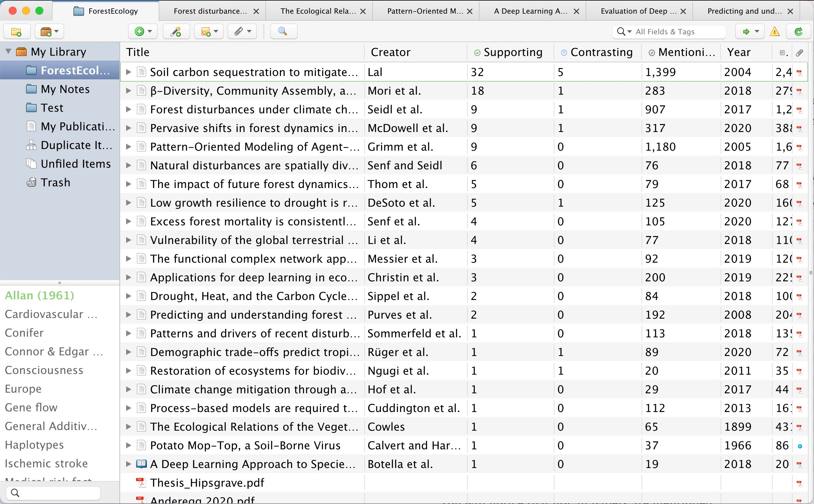814x504 pixels.
Task: Click the green Locate arrow button
Action: pyautogui.click(x=750, y=32)
